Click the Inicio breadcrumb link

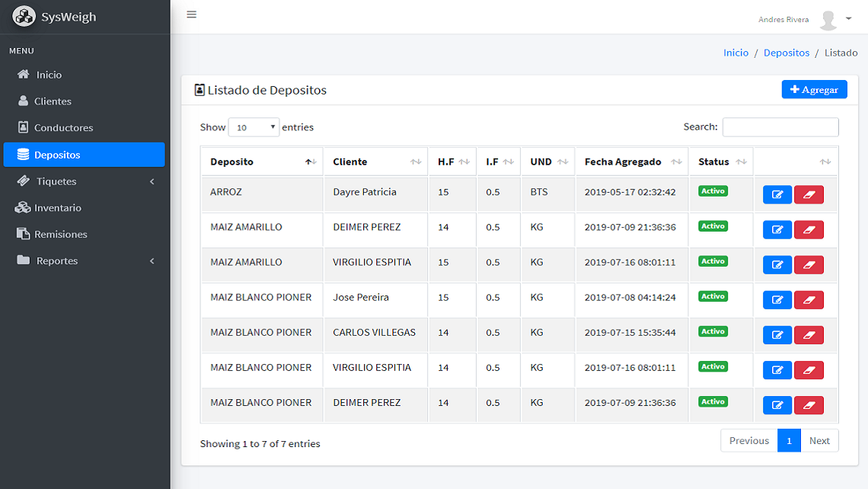[x=736, y=53]
